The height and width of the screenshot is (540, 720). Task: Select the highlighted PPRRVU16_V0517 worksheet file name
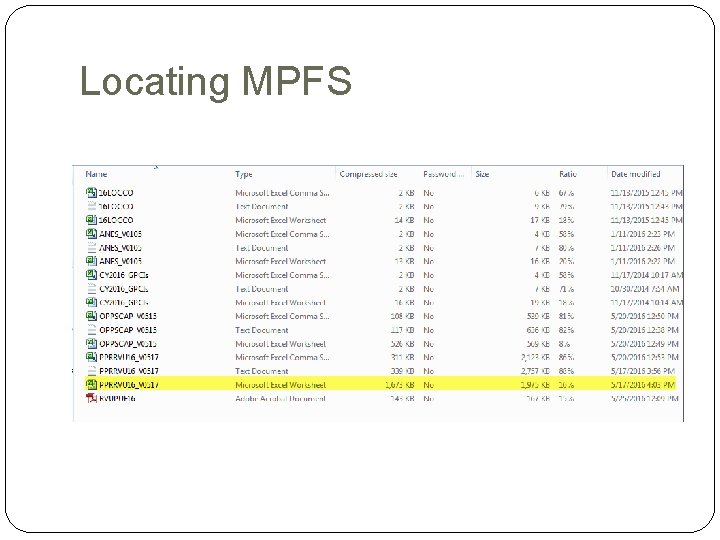[129, 385]
